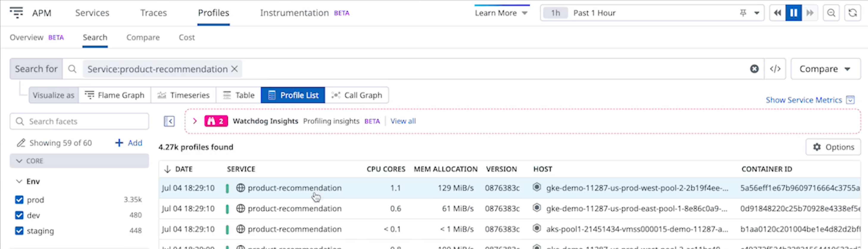Click the globe icon in the 61 MiB/s row

click(x=240, y=208)
